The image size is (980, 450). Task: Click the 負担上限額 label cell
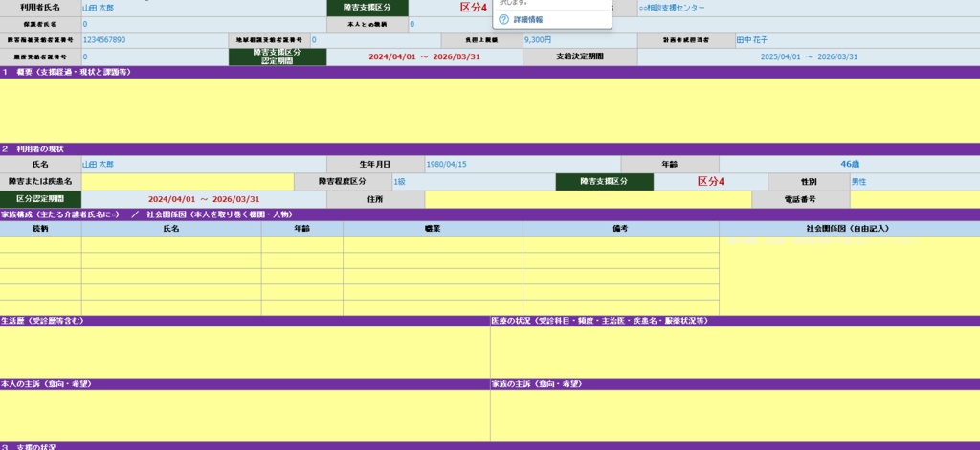(x=482, y=40)
